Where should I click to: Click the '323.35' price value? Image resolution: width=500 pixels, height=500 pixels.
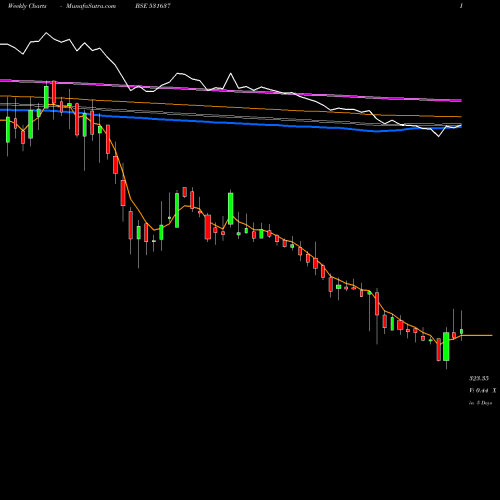pyautogui.click(x=479, y=378)
